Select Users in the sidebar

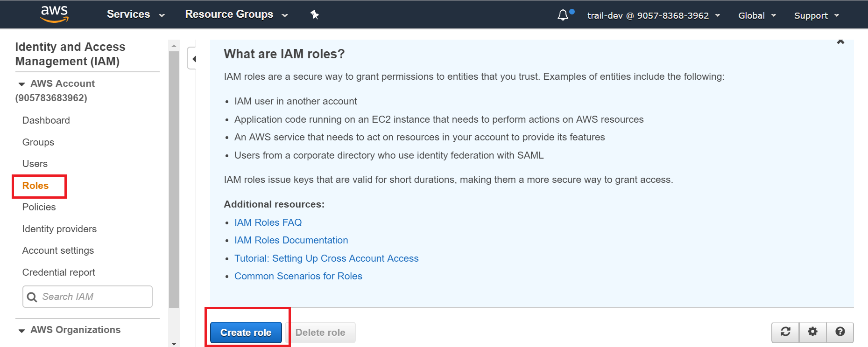point(35,164)
